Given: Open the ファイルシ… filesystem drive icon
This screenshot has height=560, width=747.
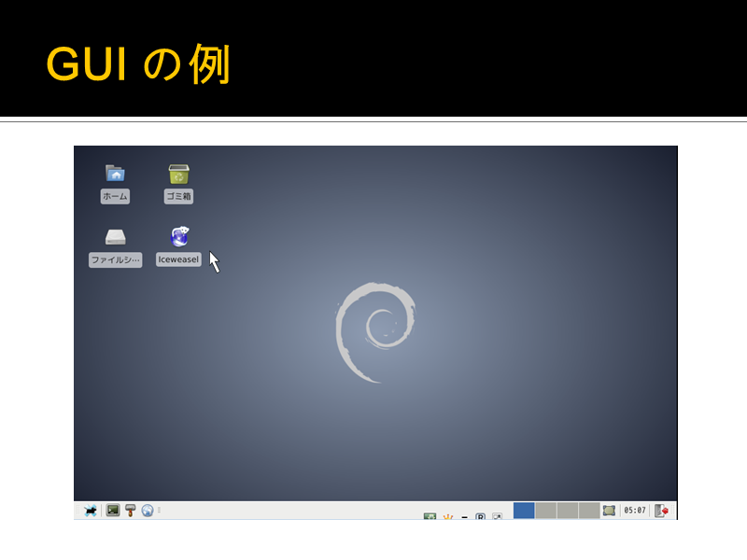Looking at the screenshot, I should (115, 237).
